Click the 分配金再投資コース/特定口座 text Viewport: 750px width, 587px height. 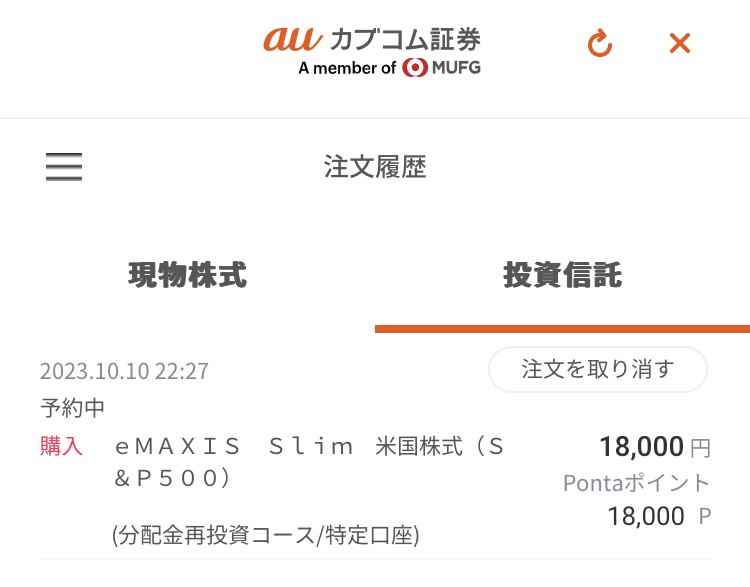(266, 535)
